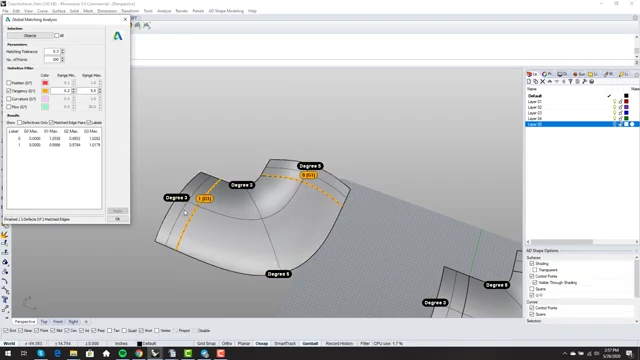Click the Windows Start button
The width and height of the screenshot is (640, 360).
coord(8,353)
